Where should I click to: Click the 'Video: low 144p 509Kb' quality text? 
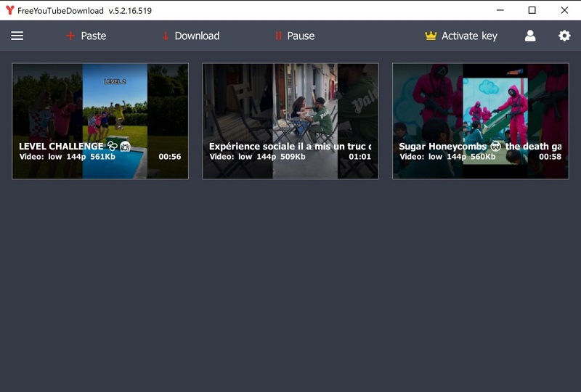click(258, 157)
